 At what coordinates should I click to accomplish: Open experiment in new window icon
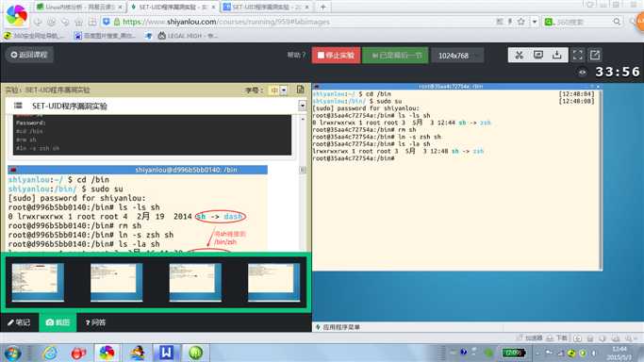pos(595,55)
